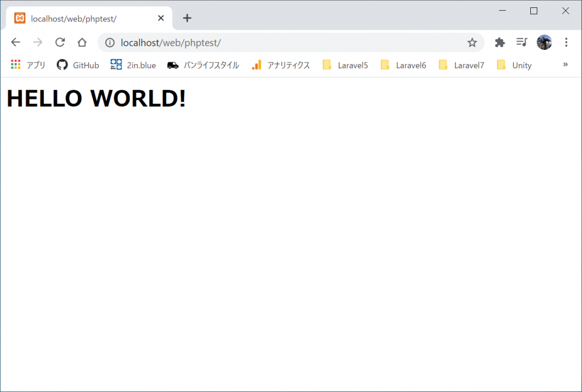Click the back navigation arrow
The width and height of the screenshot is (582, 392).
(15, 43)
